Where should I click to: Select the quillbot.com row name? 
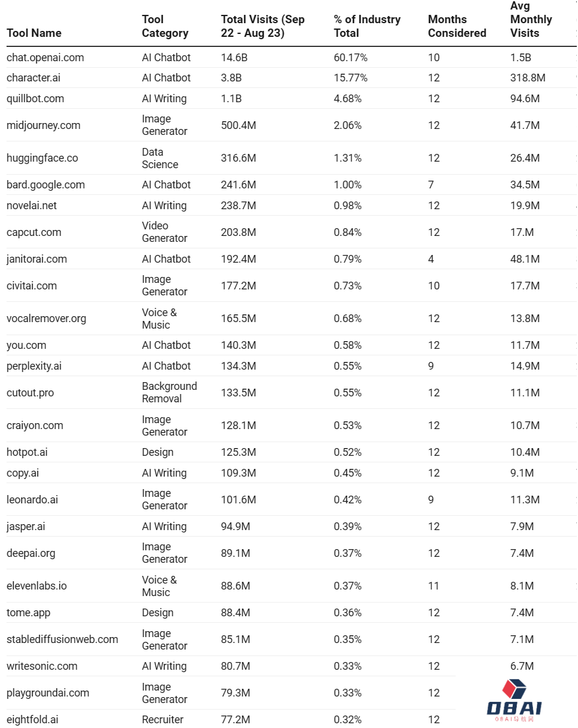(35, 99)
